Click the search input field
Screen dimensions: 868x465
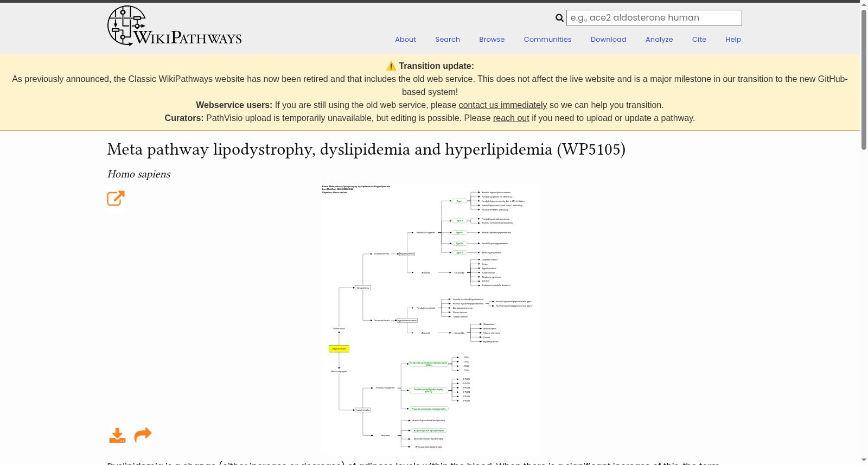coord(654,18)
